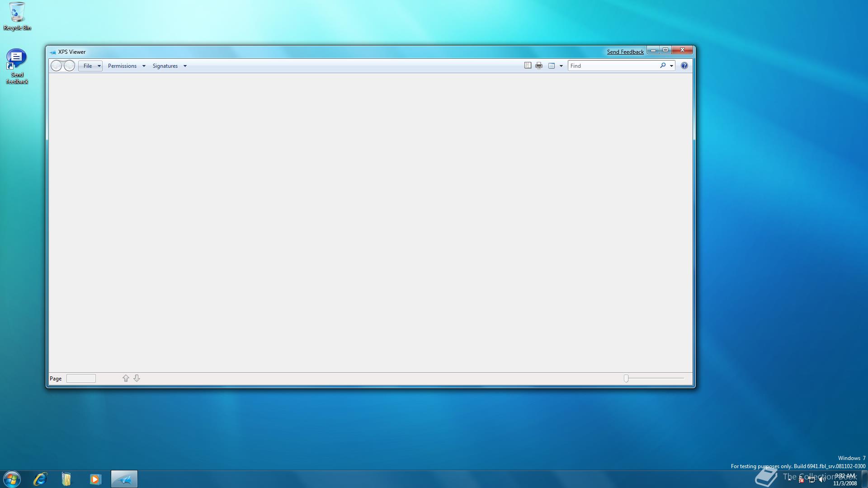Viewport: 868px width, 488px height.
Task: Open the Windows Start orb
Action: [12, 479]
